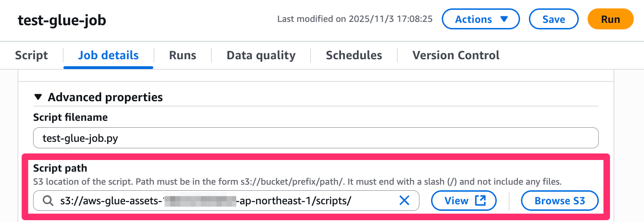Edit the Script filename field
Image resolution: width=644 pixels, height=222 pixels.
316,138
